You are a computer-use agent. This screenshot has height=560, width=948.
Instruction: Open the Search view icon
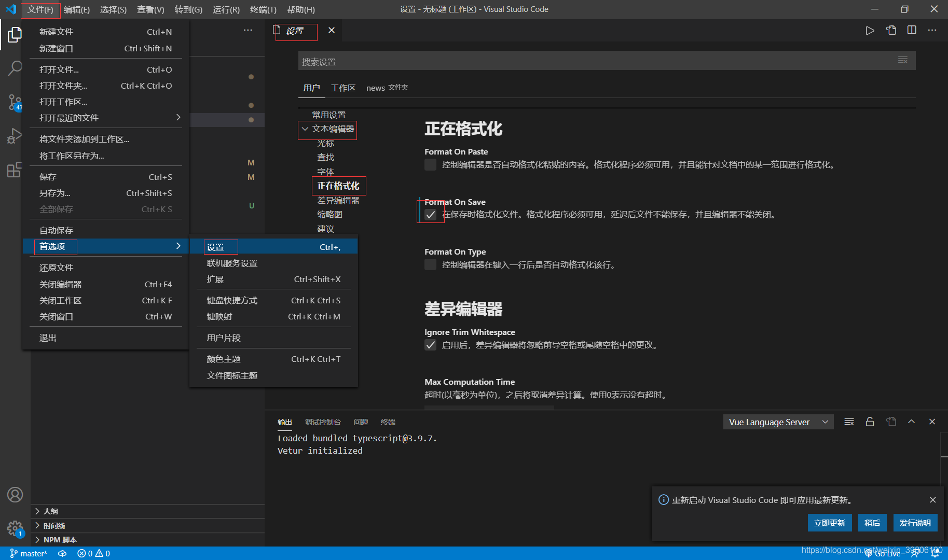(15, 68)
